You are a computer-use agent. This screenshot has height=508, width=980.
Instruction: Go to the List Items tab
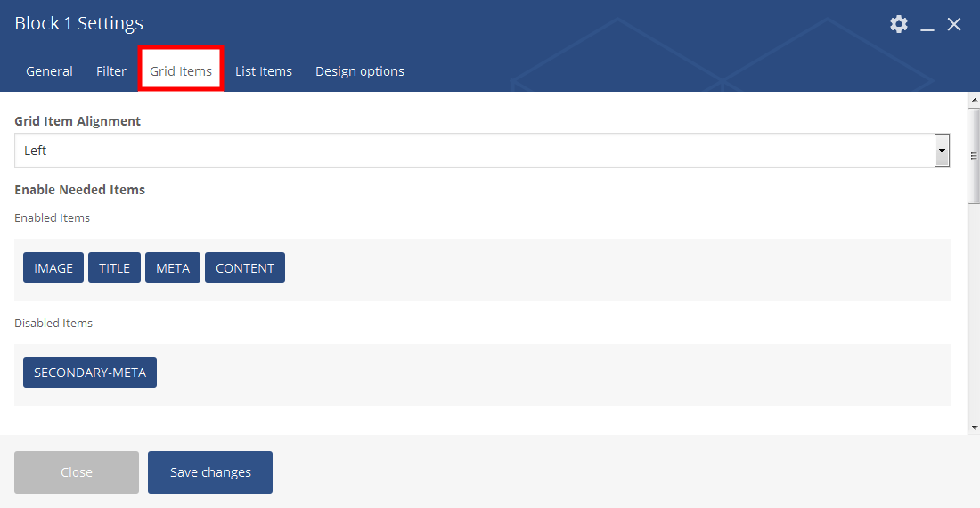[x=264, y=71]
